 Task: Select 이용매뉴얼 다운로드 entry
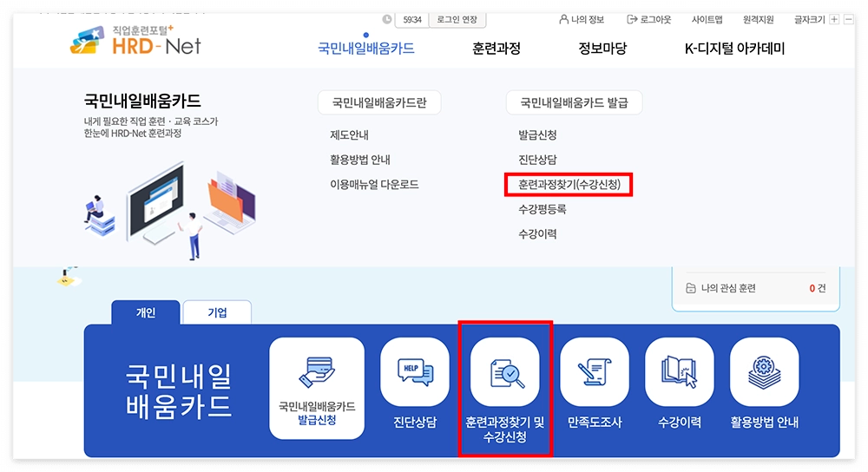374,184
